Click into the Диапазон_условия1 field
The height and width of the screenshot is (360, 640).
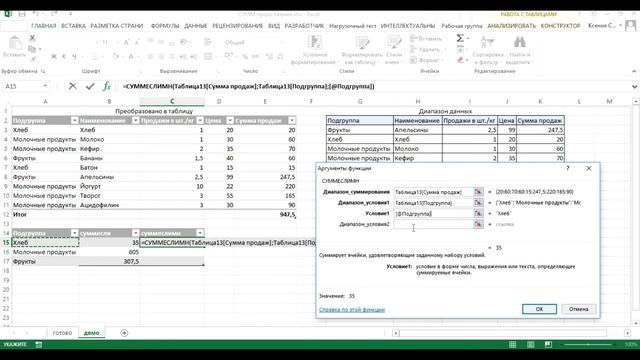pos(433,203)
